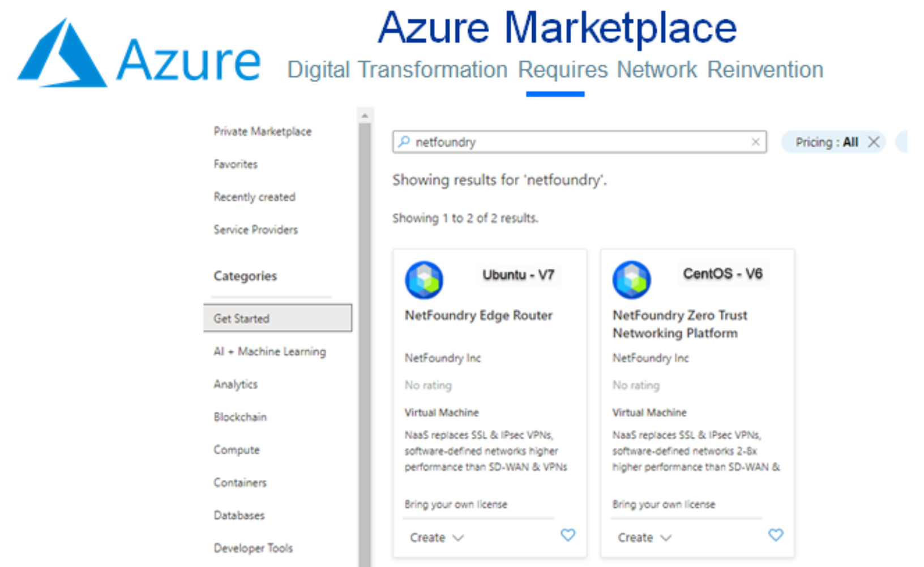The height and width of the screenshot is (567, 924).
Task: Open NetFoundry Zero Trust Networking Platform title
Action: (680, 324)
